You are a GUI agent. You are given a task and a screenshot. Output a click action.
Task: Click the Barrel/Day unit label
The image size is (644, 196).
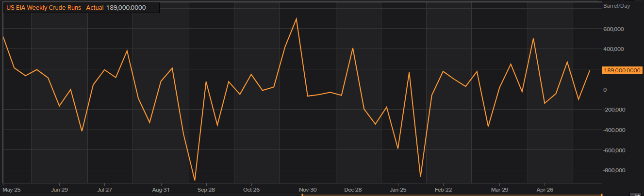[x=616, y=6]
